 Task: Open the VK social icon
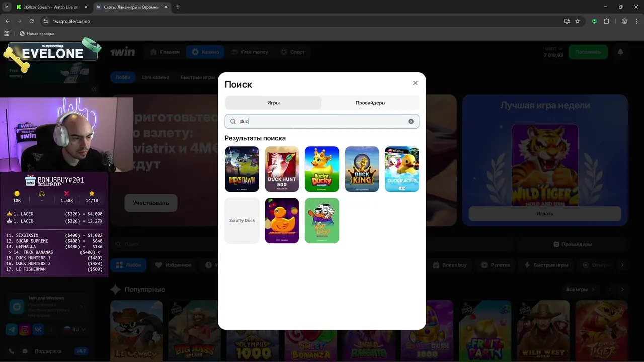pyautogui.click(x=38, y=330)
